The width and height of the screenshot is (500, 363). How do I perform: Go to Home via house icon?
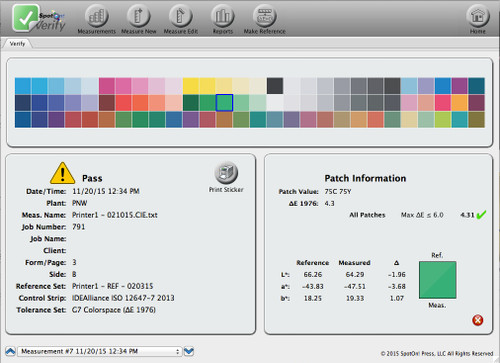[x=478, y=16]
